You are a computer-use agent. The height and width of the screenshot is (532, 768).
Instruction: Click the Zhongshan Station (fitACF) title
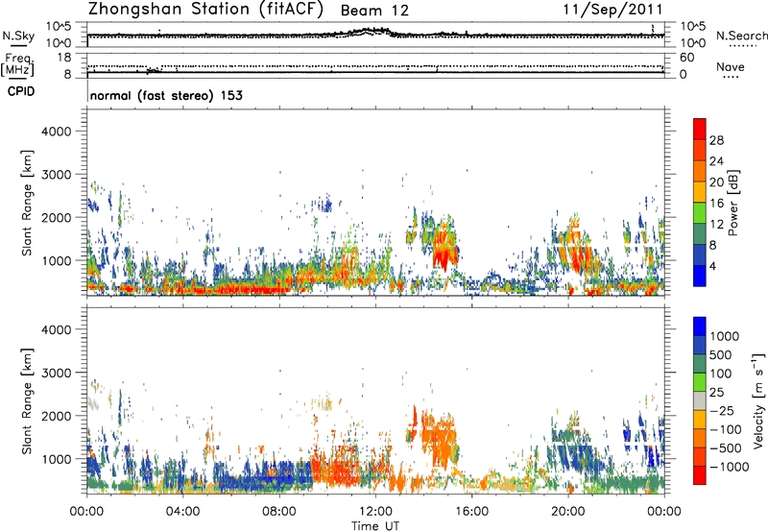[205, 10]
